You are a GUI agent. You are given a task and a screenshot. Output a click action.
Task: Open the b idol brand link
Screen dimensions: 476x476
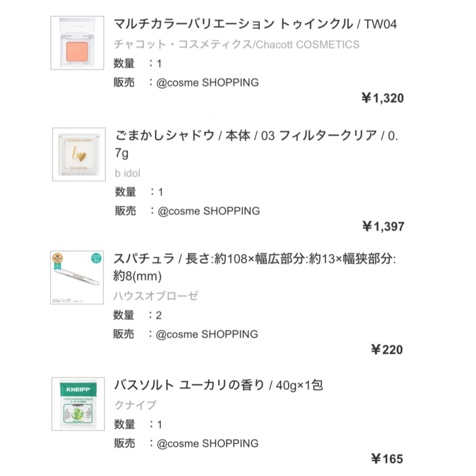point(127,173)
